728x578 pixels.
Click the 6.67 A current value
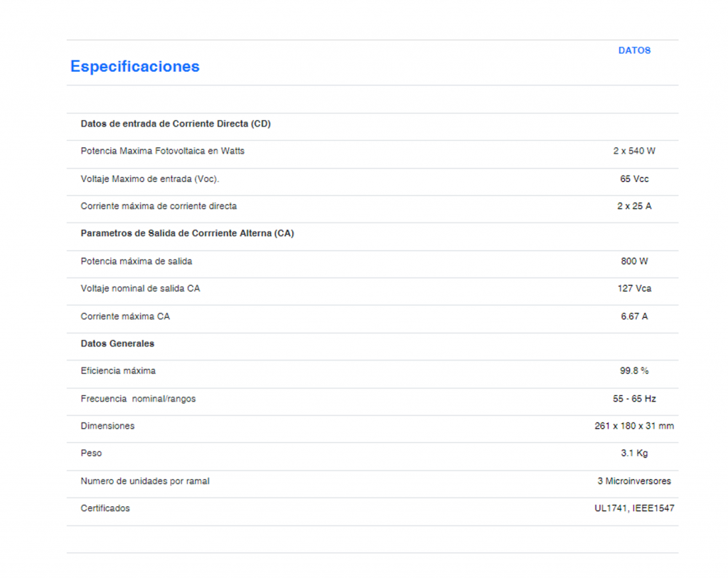click(634, 316)
